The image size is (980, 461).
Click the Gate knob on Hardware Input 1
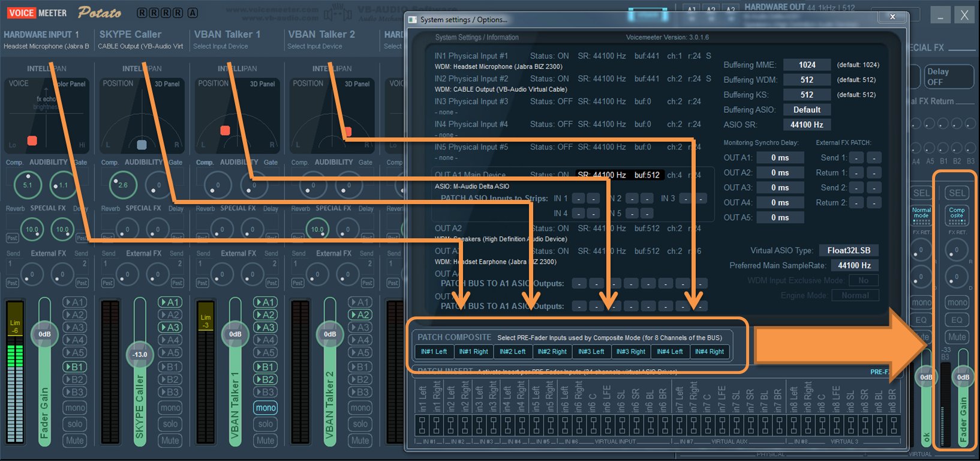pos(63,185)
